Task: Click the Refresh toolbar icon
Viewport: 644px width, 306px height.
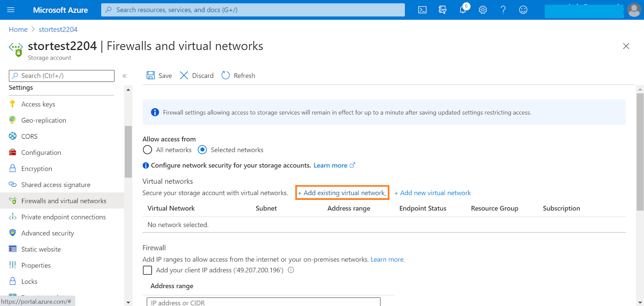Action: tap(226, 76)
